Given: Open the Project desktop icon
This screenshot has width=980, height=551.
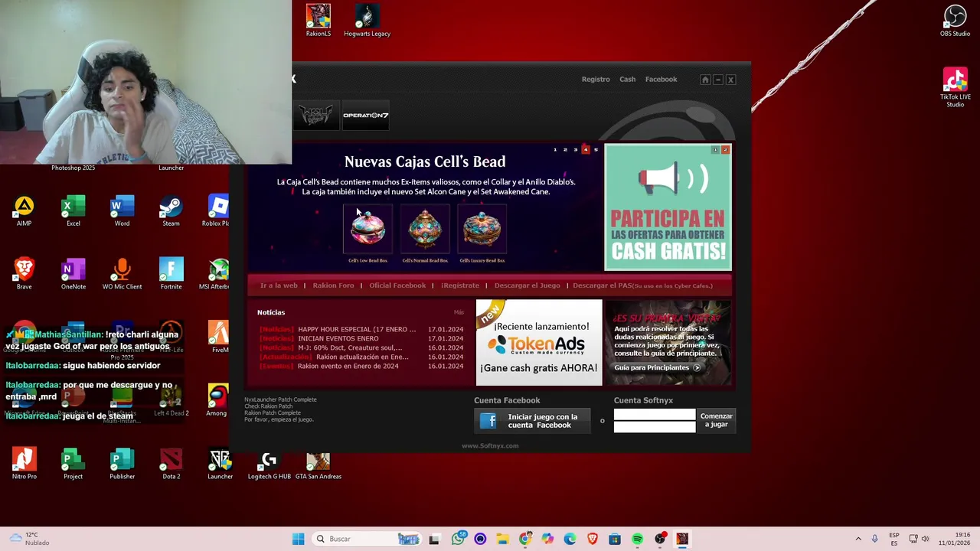Looking at the screenshot, I should (73, 464).
